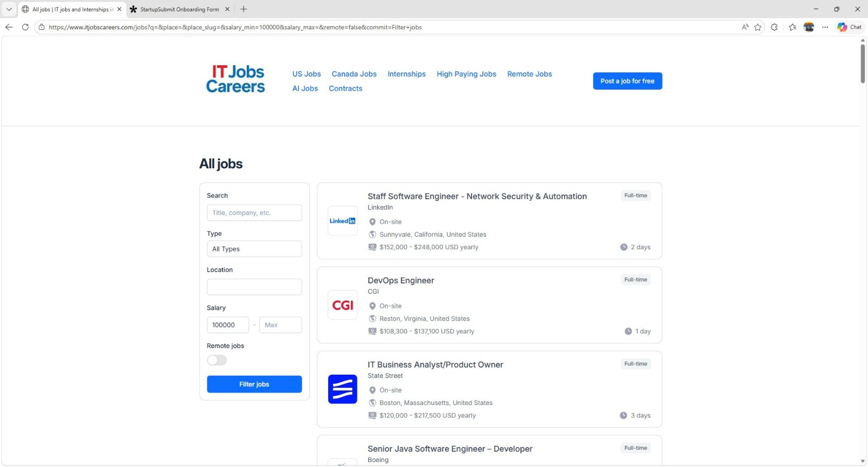Expand the tab list chevron in the browser
Image resolution: width=868 pixels, height=467 pixels.
point(9,9)
